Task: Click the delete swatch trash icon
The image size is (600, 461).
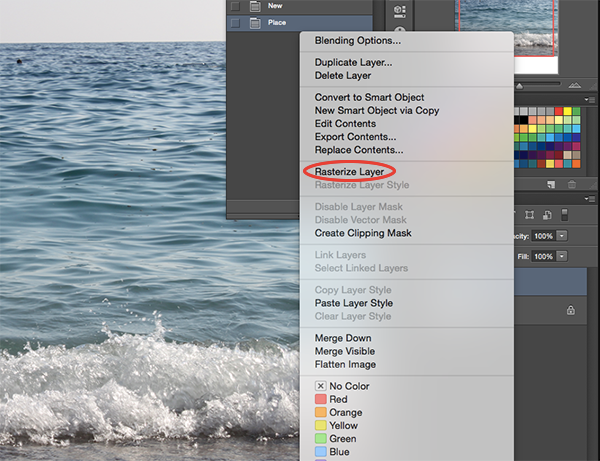Action: tap(572, 185)
